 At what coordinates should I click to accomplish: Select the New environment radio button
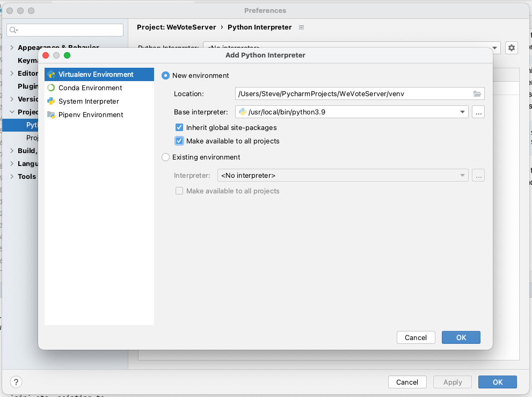pyautogui.click(x=165, y=75)
